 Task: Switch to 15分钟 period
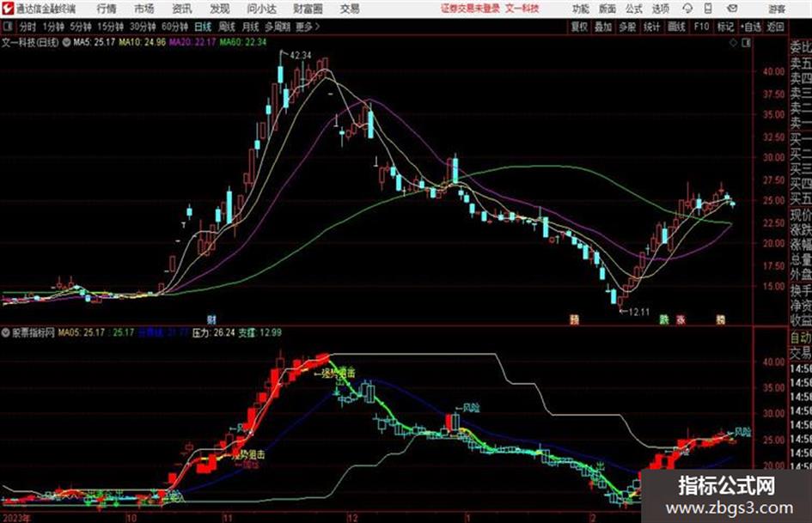coord(110,27)
